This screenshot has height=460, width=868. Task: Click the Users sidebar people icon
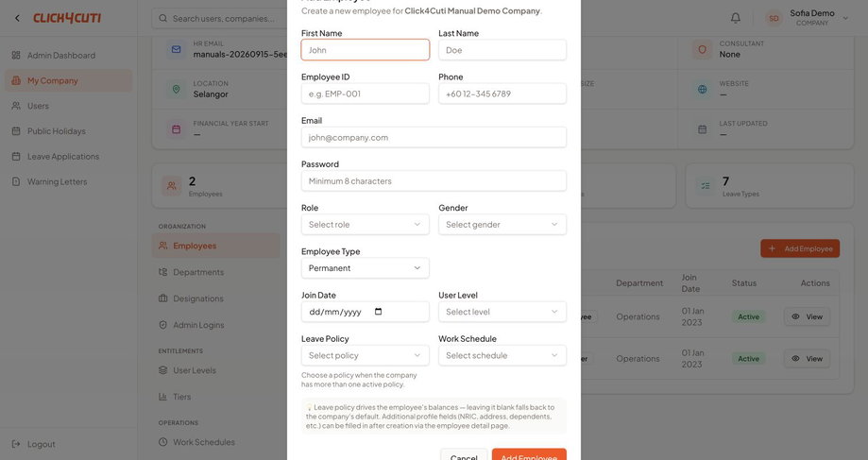(16, 106)
